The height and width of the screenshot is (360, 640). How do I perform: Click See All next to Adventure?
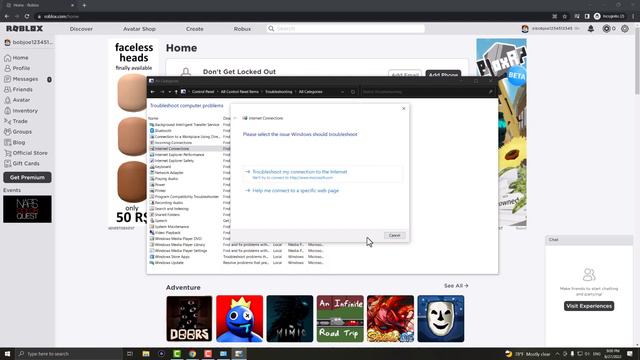click(456, 286)
